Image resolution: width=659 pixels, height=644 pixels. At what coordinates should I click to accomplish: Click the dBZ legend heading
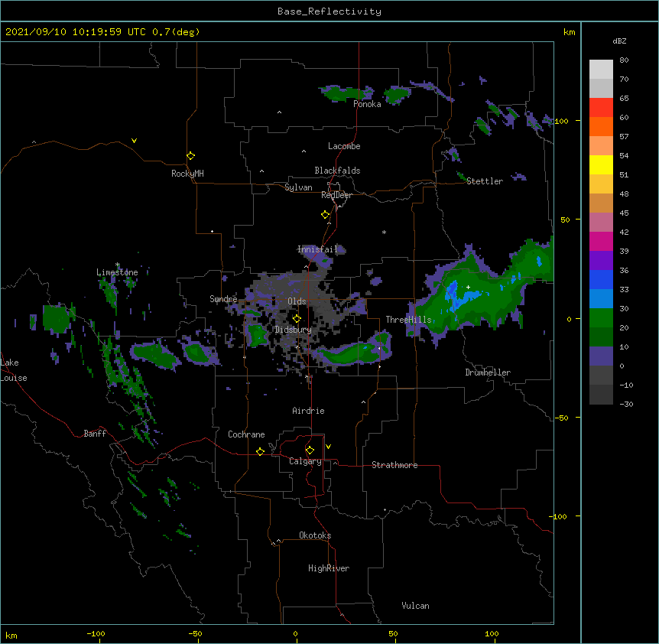click(619, 41)
